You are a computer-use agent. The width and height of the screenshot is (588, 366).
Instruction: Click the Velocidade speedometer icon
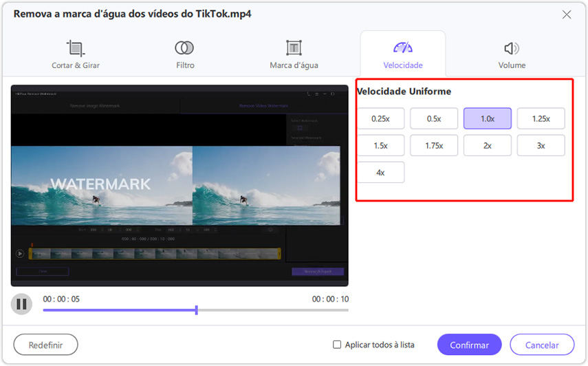pyautogui.click(x=403, y=48)
